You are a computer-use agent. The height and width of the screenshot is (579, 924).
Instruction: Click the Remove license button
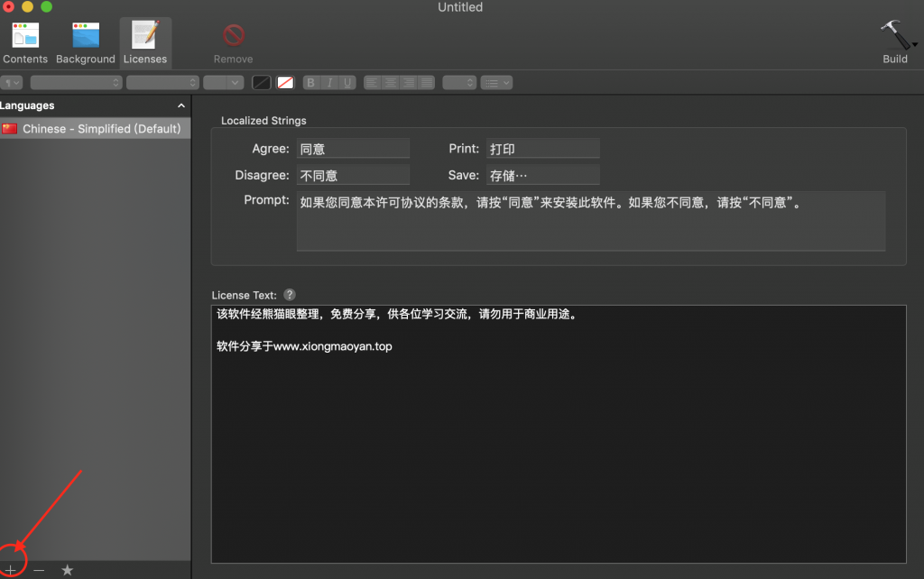click(234, 43)
